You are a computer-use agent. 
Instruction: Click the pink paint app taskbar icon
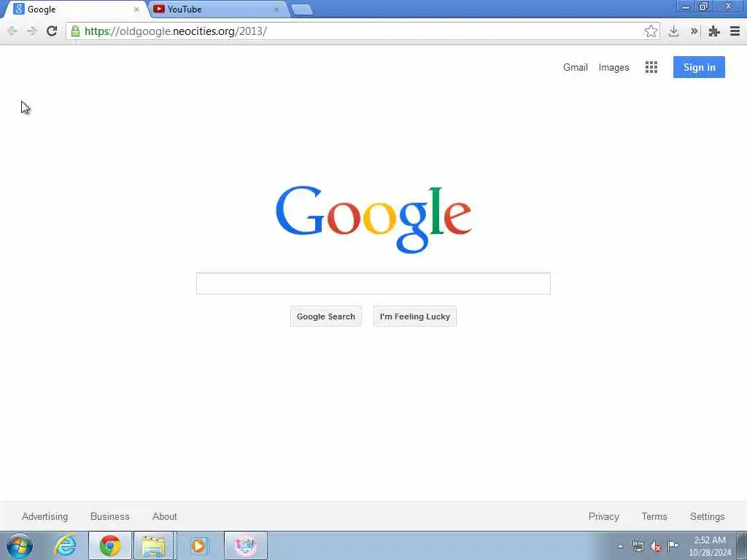246,545
